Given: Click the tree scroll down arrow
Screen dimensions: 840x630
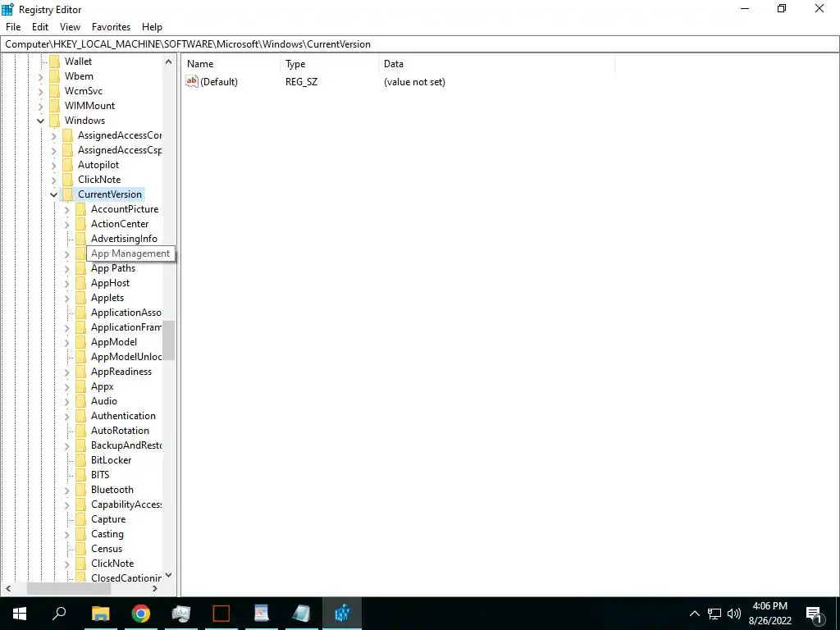Looking at the screenshot, I should [x=169, y=575].
